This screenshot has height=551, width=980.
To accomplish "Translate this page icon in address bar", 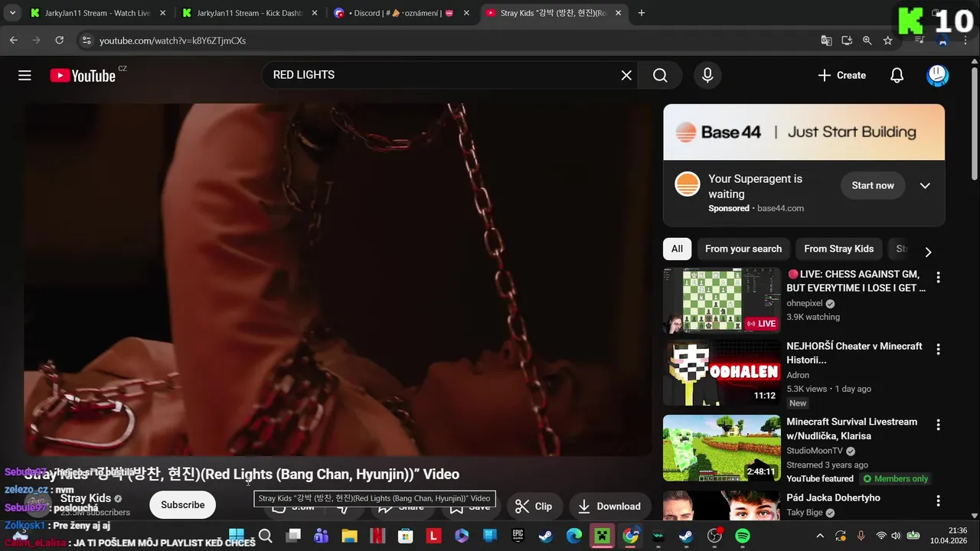I will [x=826, y=41].
